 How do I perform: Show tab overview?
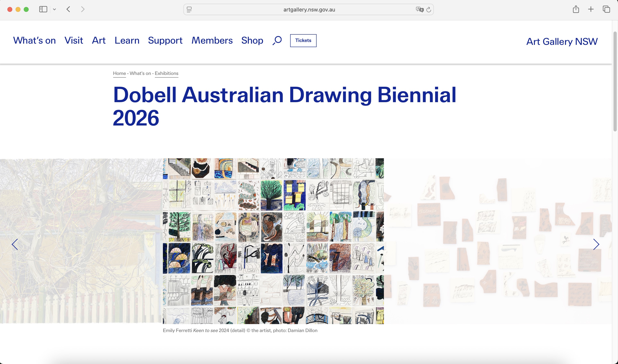(606, 9)
